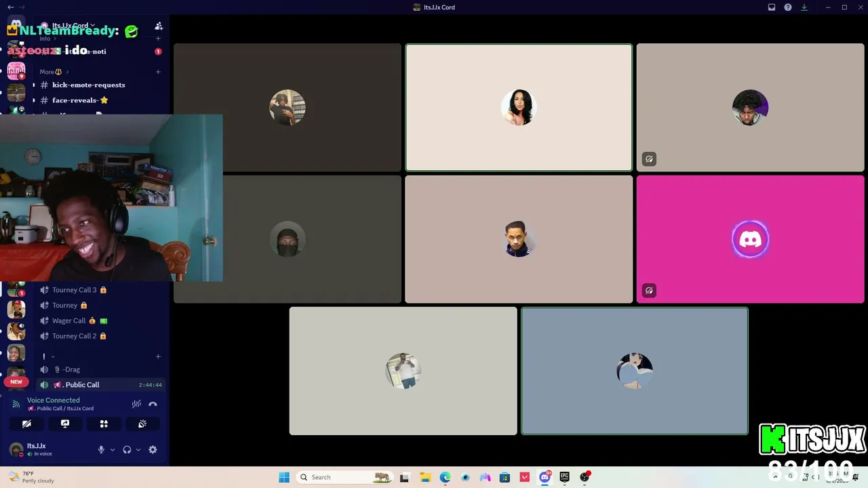Create channel in the More category
Screen dimensions: 868x488
[158, 72]
